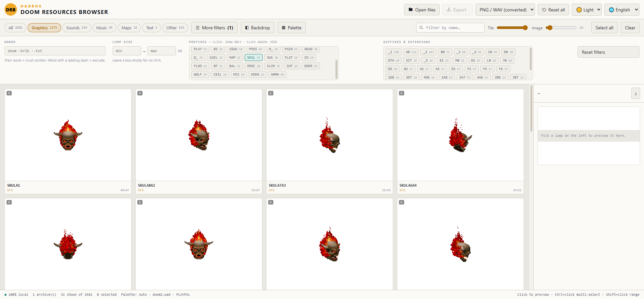Switch to the Maps category

(x=129, y=28)
